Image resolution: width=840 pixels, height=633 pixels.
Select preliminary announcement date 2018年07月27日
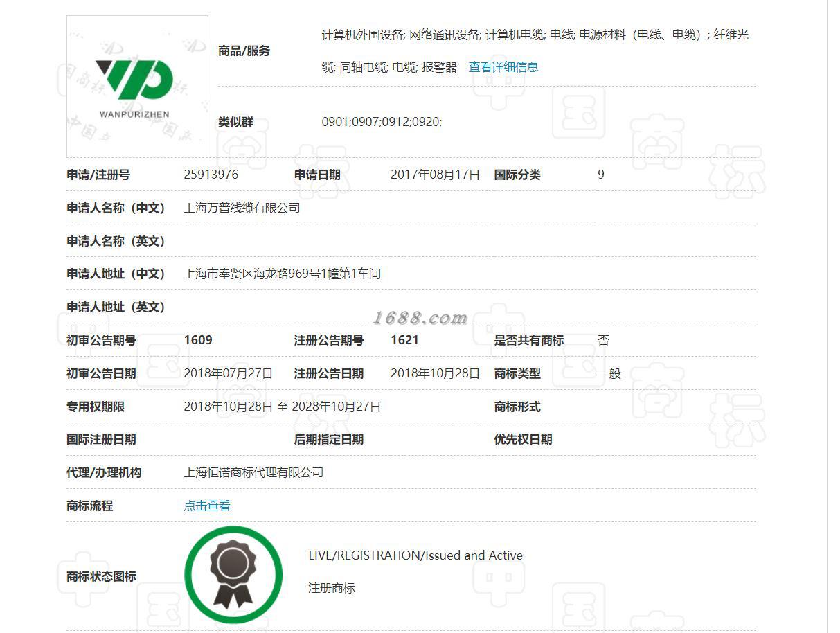pyautogui.click(x=229, y=373)
